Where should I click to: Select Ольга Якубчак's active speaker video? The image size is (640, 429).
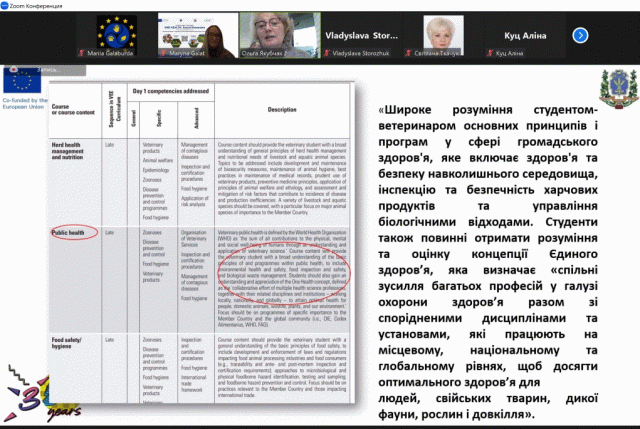point(280,35)
